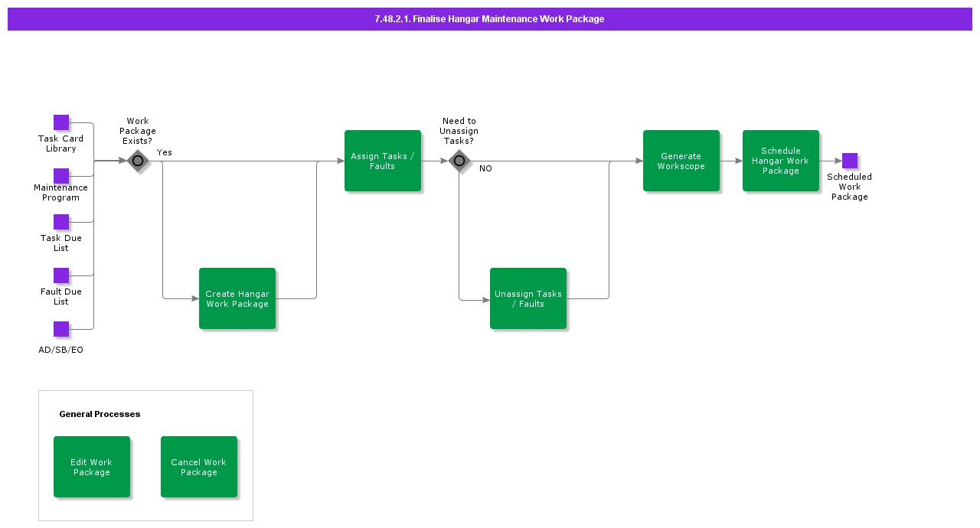Image resolution: width=980 pixels, height=528 pixels.
Task: Click the Yes branch label
Action: tap(165, 152)
